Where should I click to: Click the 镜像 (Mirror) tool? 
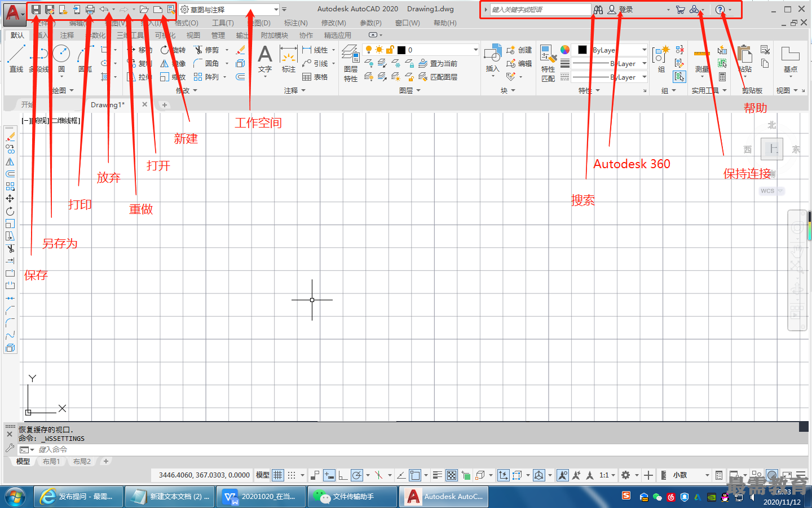(x=173, y=63)
